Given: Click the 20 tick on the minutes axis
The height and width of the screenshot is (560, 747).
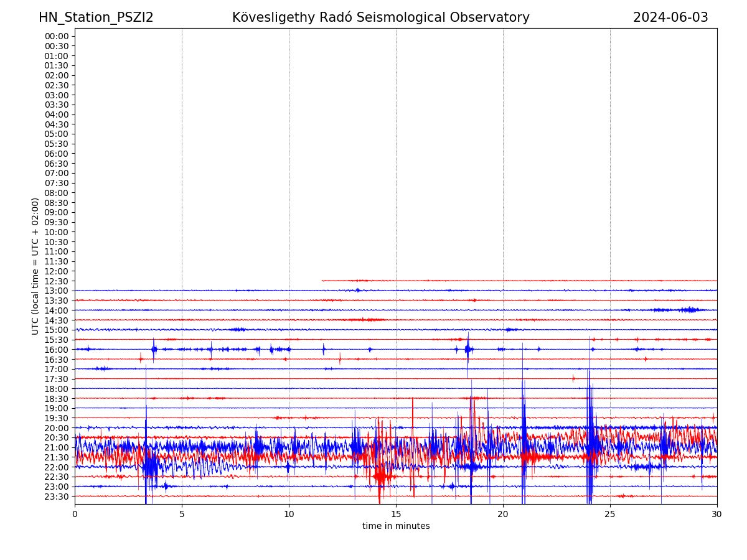Looking at the screenshot, I should coord(503,515).
